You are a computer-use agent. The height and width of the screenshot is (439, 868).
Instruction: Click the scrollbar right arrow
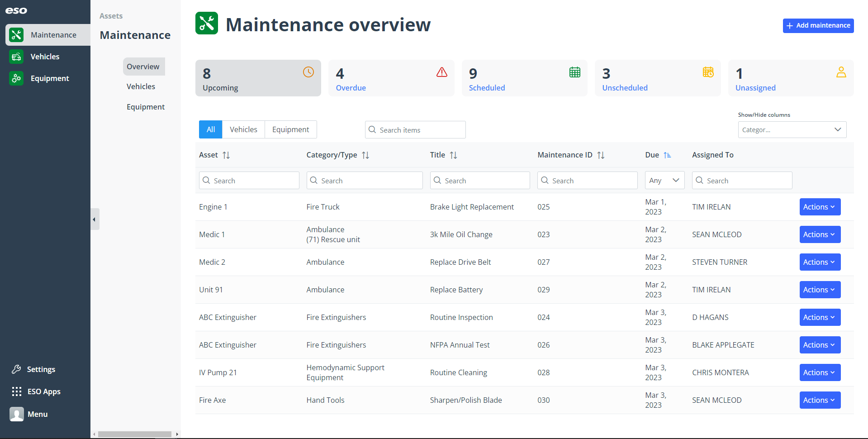pyautogui.click(x=177, y=434)
